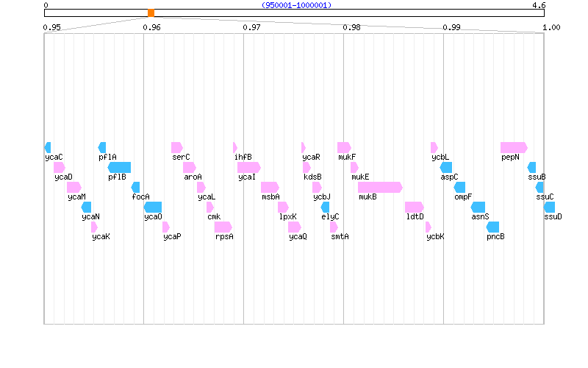Click the aroA gene label
This screenshot has width=588, height=368.
point(193,177)
